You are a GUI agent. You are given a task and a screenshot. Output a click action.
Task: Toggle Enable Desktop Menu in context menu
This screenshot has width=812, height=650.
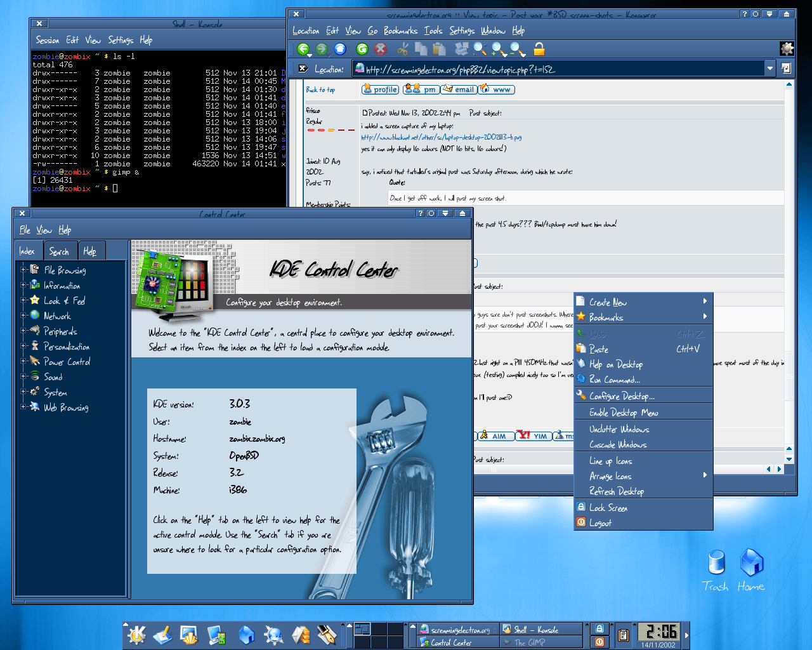[624, 413]
